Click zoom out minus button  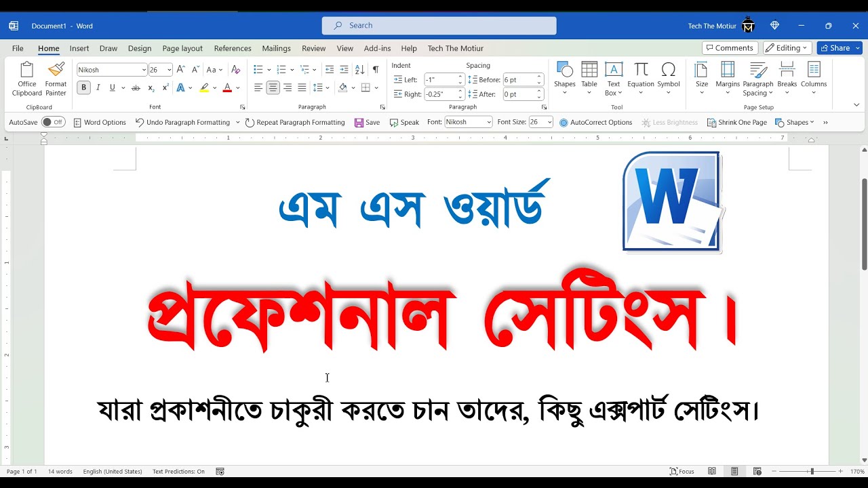click(774, 471)
